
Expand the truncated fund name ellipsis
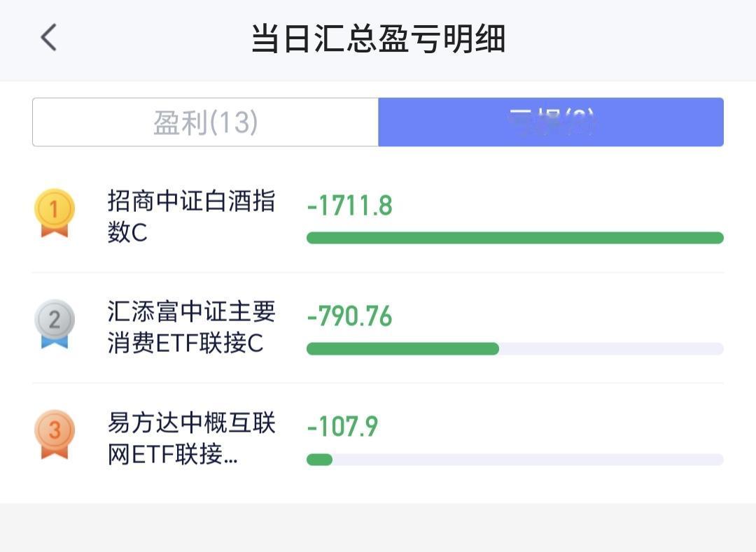231,454
